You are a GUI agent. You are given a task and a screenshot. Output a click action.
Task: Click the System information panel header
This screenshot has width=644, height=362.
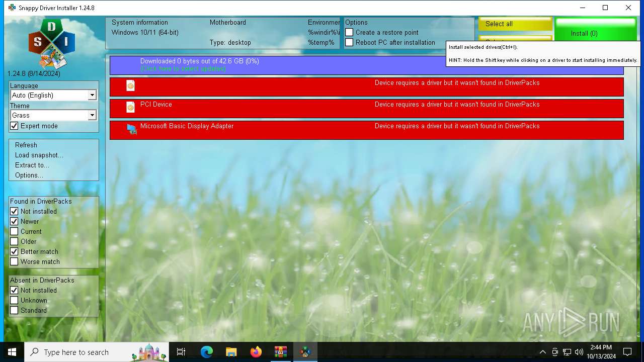140,23
